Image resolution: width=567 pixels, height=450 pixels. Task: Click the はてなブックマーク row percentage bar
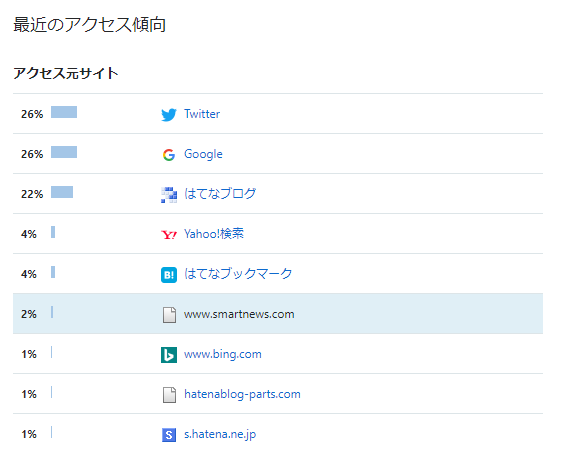(x=53, y=272)
